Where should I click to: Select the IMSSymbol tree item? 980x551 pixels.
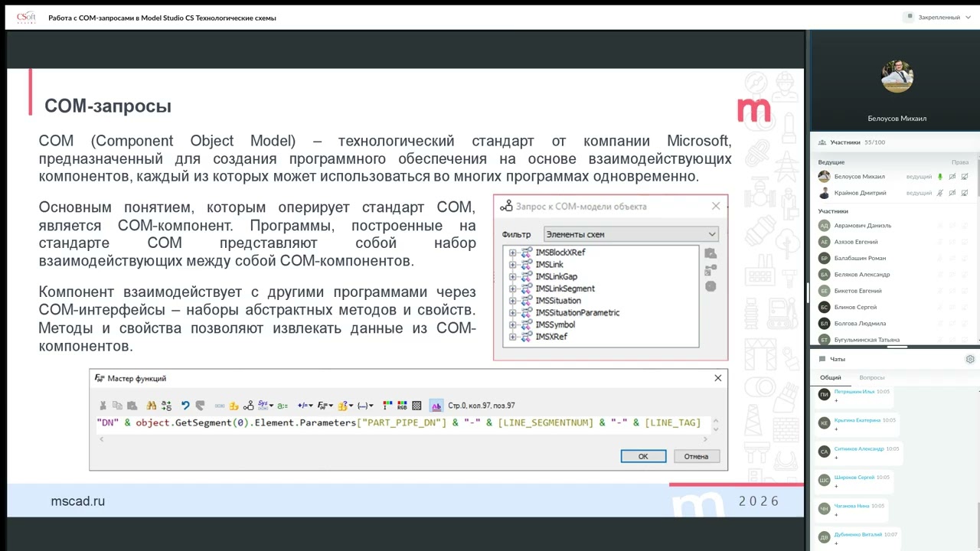click(x=555, y=324)
